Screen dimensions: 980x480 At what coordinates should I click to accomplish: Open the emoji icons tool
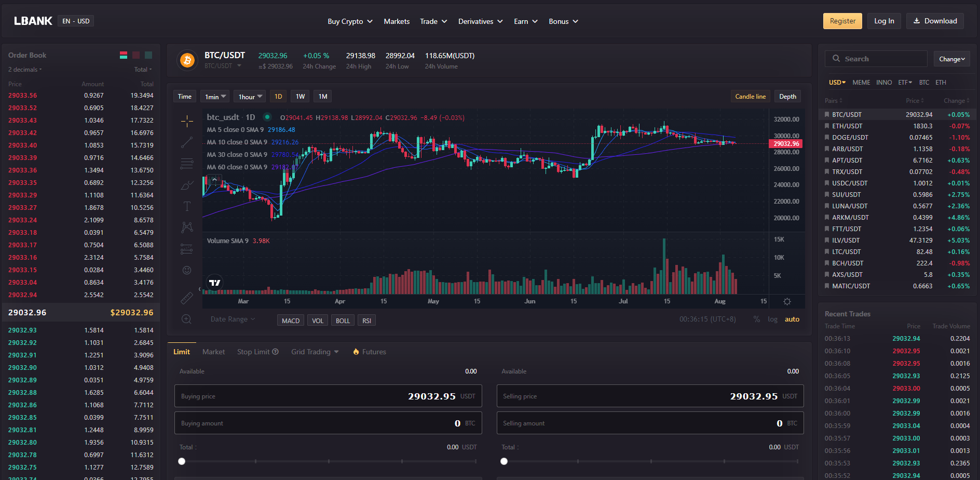click(x=187, y=270)
